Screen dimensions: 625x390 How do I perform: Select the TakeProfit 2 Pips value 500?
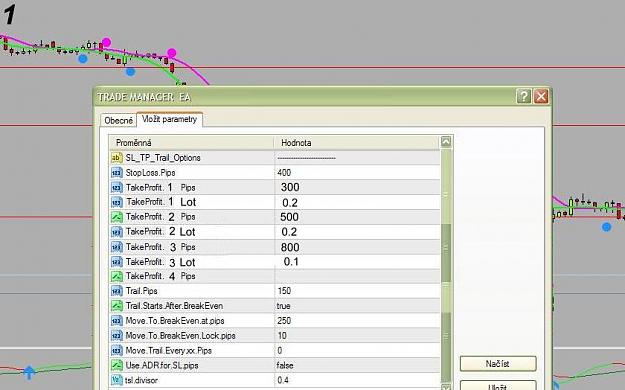coord(289,217)
